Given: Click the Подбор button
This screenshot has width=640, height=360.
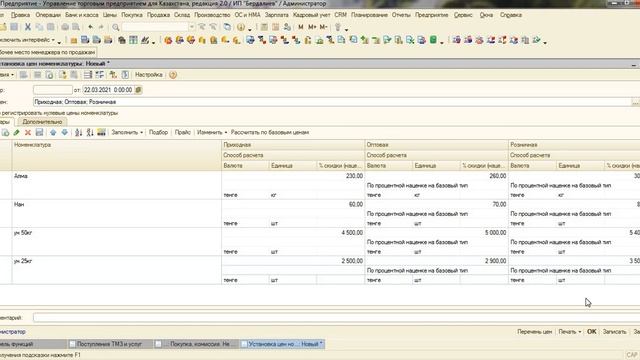Looking at the screenshot, I should (x=158, y=132).
